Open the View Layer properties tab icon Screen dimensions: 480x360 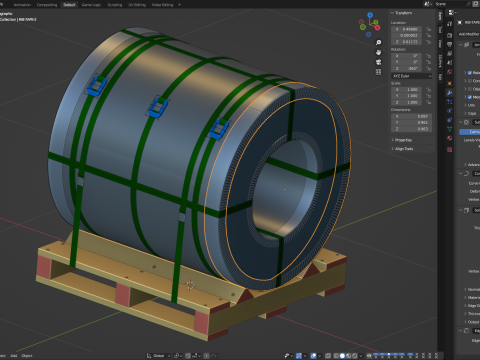pos(450,53)
